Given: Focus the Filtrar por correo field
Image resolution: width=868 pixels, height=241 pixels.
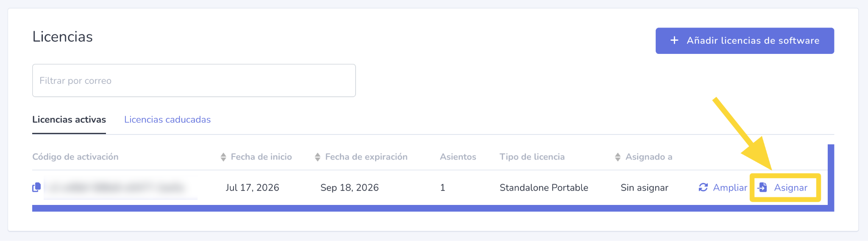Looking at the screenshot, I should (x=194, y=81).
